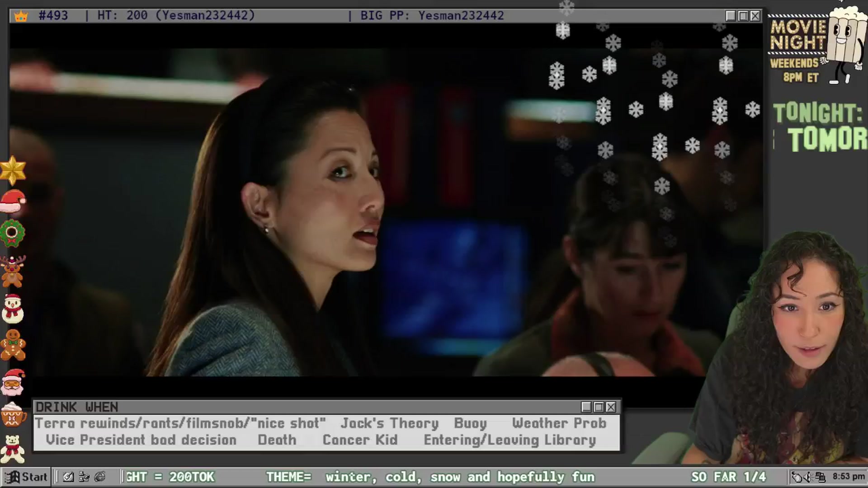This screenshot has height=488, width=868.
Task: Close the DRINK WHEN window
Action: [611, 407]
